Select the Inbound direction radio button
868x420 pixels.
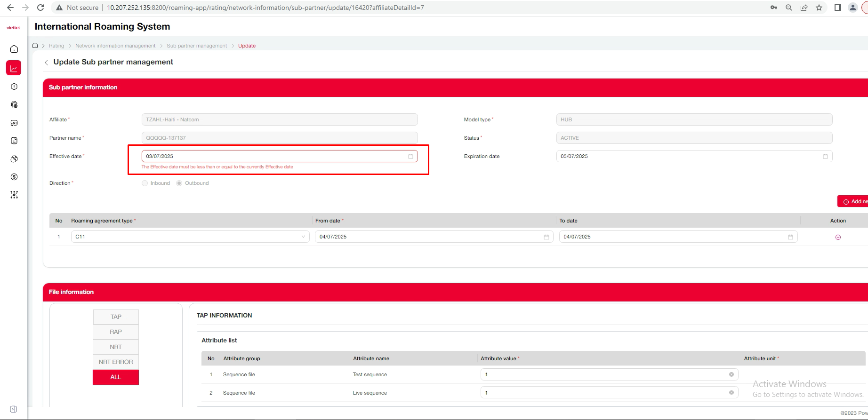(x=145, y=183)
